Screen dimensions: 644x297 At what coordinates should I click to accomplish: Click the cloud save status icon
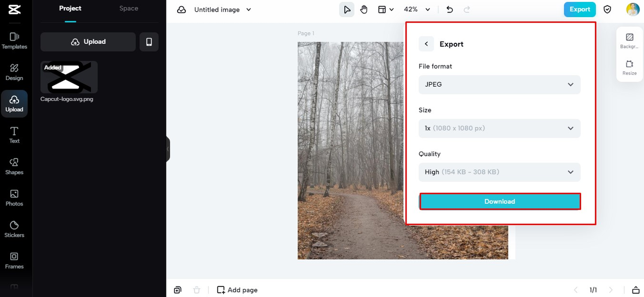[182, 10]
